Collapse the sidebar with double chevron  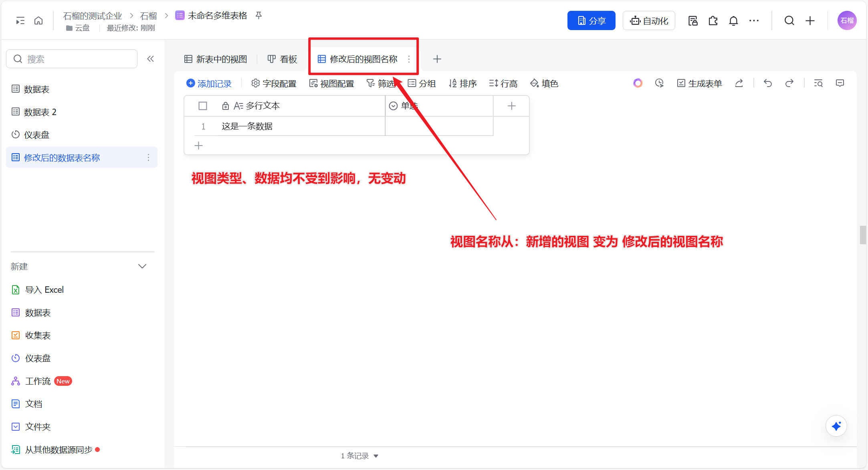tap(150, 59)
